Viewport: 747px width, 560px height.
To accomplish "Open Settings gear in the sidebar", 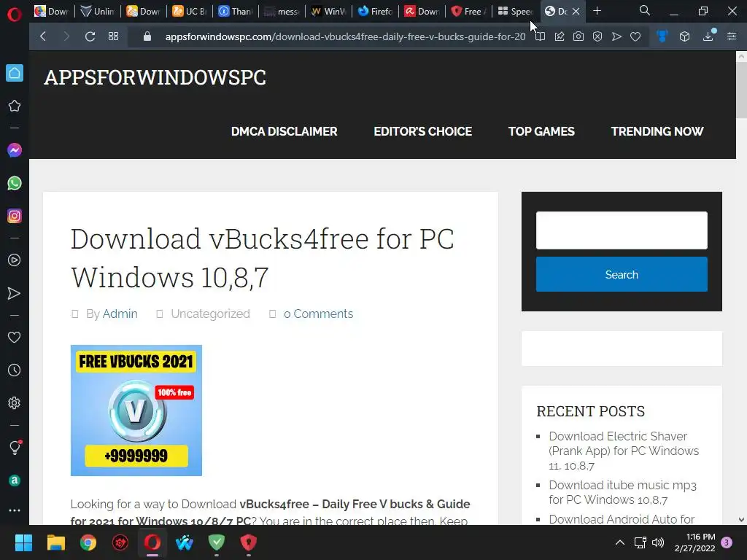I will 15,402.
